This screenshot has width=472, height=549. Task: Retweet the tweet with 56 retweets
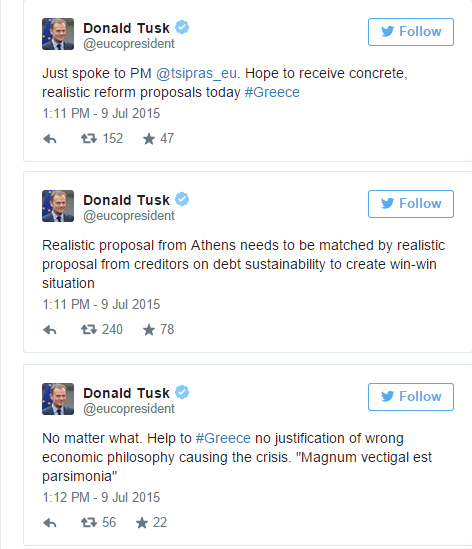[89, 523]
